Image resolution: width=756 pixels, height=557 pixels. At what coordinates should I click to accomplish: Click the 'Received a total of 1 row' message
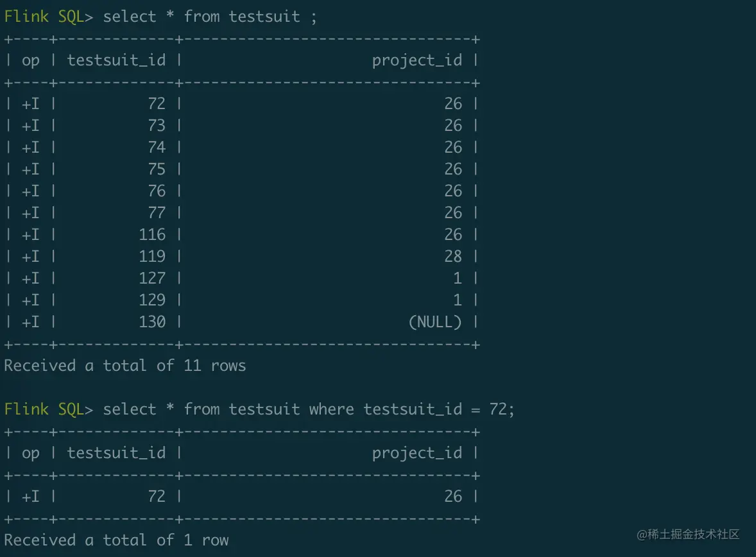click(116, 540)
